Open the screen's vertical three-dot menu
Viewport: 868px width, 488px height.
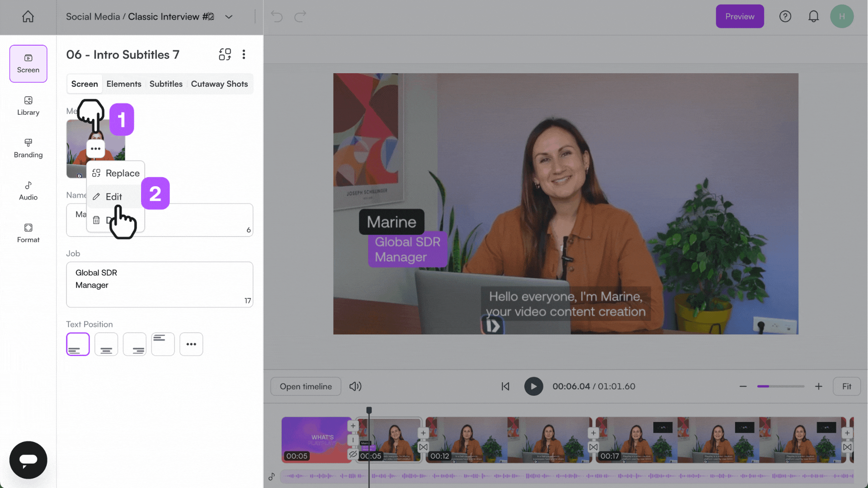244,55
